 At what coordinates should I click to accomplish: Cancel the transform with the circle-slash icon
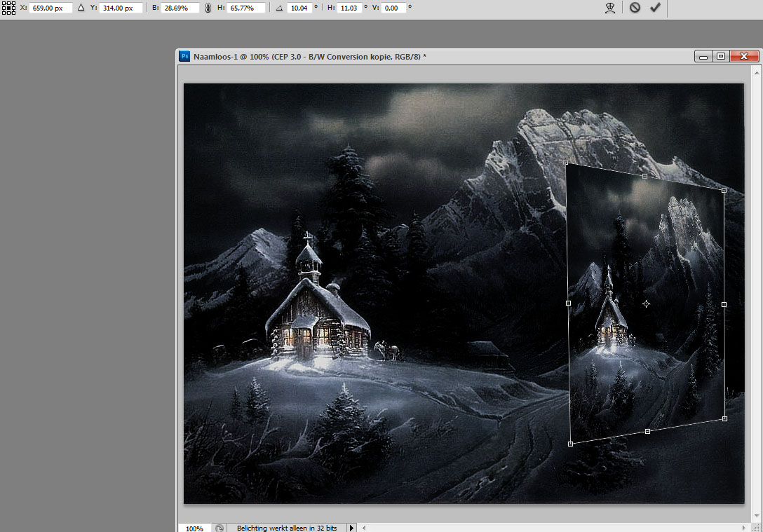635,8
